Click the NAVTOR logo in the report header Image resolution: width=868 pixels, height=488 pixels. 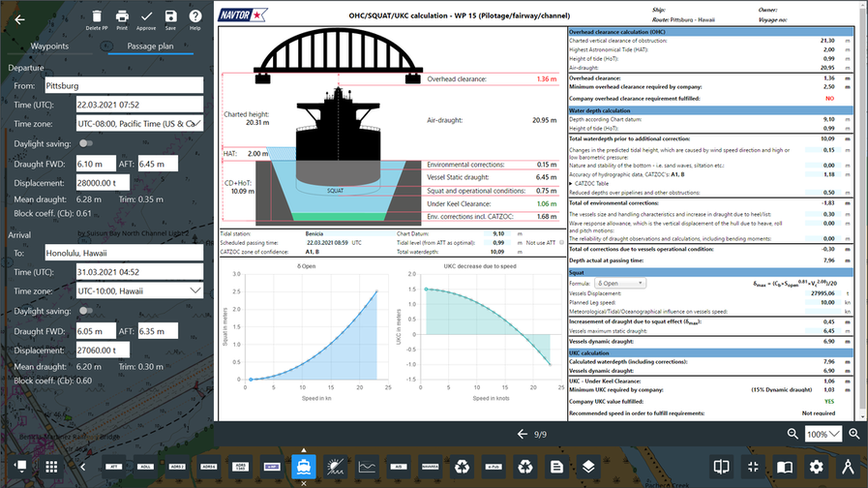point(243,15)
